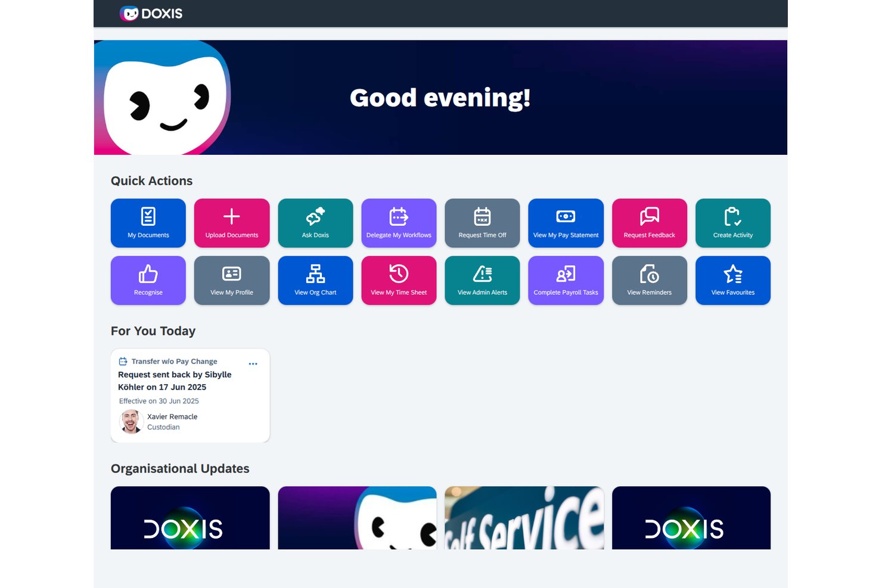Open the first Doxis organisational update card
Screen dimensions: 882x588
190,518
